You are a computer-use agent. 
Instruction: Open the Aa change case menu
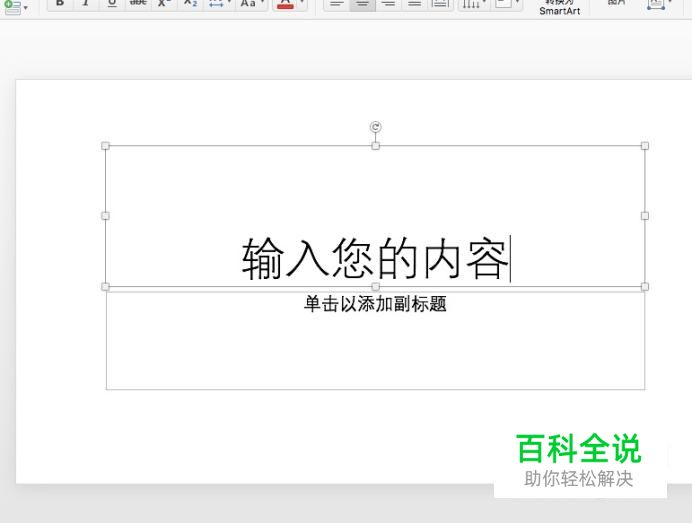(252, 4)
